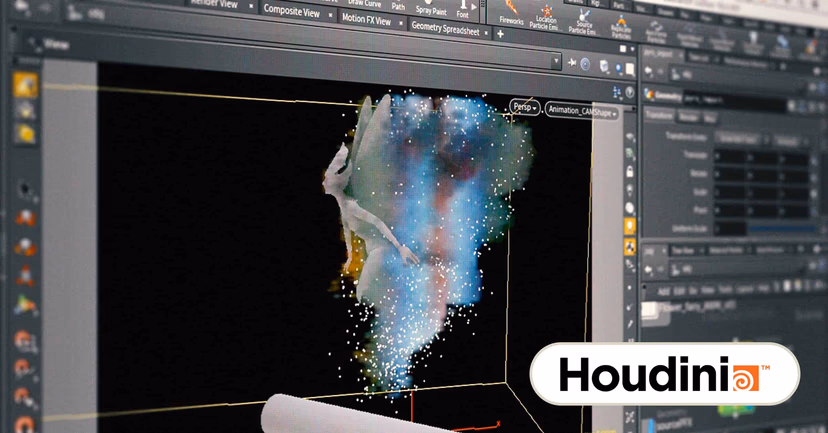Image resolution: width=828 pixels, height=433 pixels.
Task: Click the back arrow in the network pane
Action: (649, 269)
